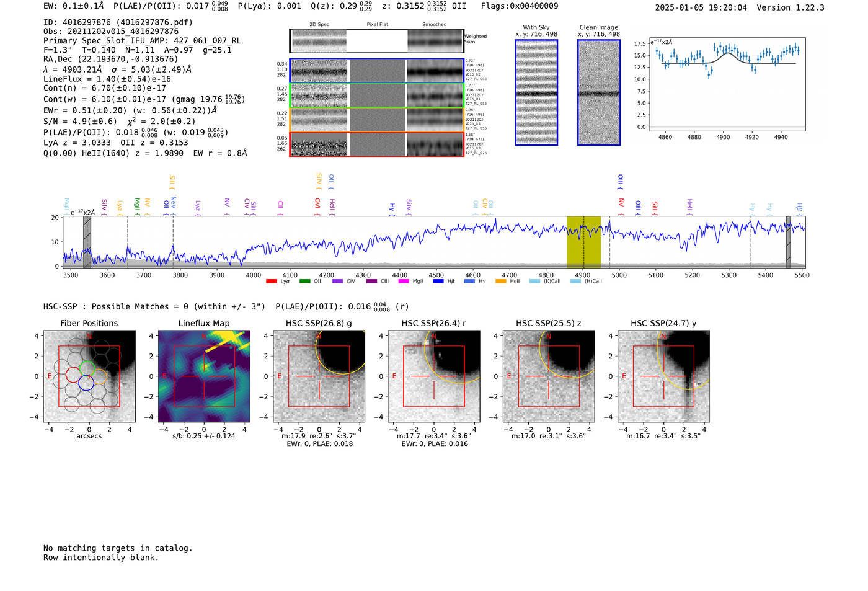Click the timestamp 2025-01-05 19:20:04
The image size is (868, 591).
[x=701, y=8]
